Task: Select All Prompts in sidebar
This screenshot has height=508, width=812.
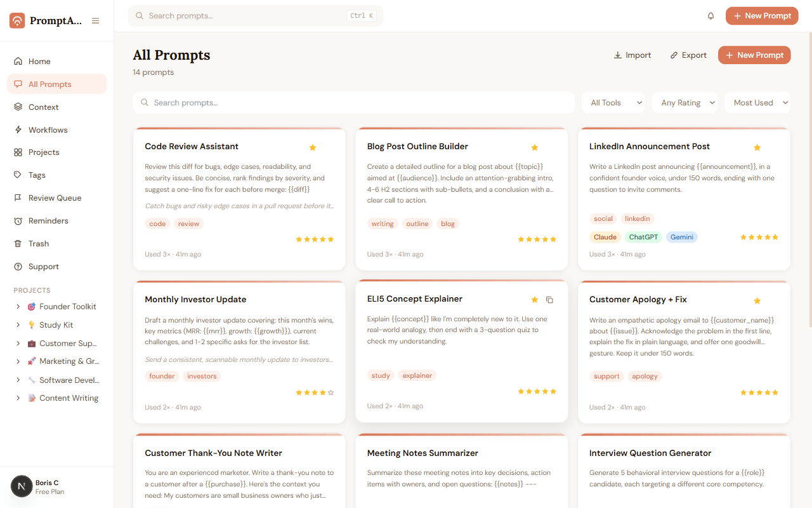Action: click(57, 84)
